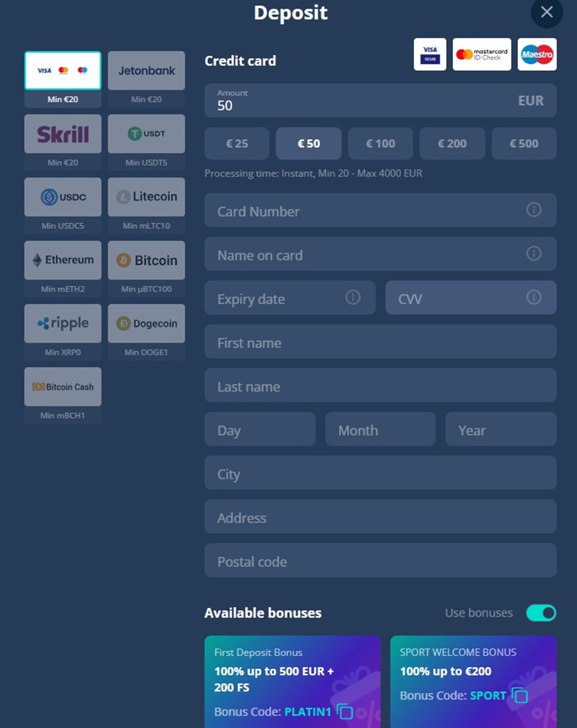Select the Jetonbank payment tab
Screen dimensions: 577x728
pyautogui.click(x=146, y=71)
